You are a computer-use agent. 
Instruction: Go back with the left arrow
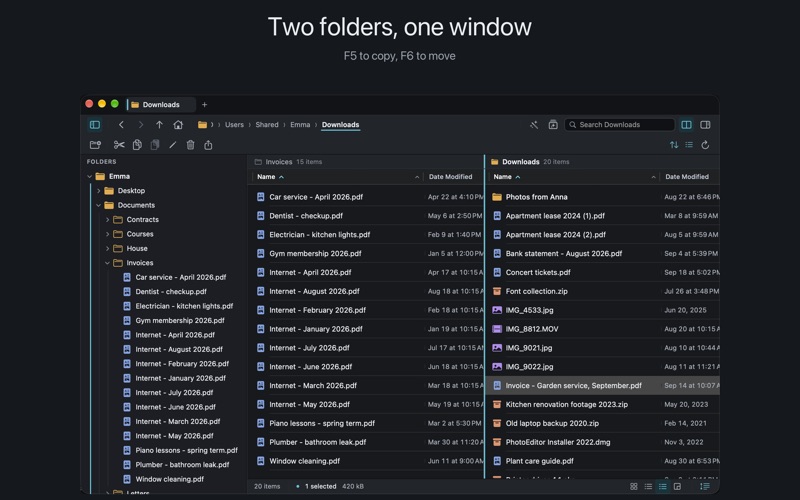click(x=121, y=124)
